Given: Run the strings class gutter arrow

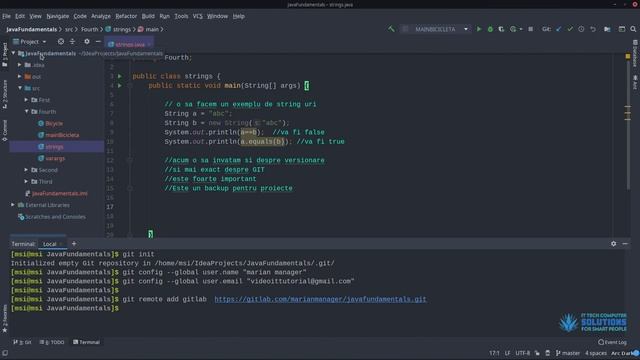Looking at the screenshot, I should point(120,76).
